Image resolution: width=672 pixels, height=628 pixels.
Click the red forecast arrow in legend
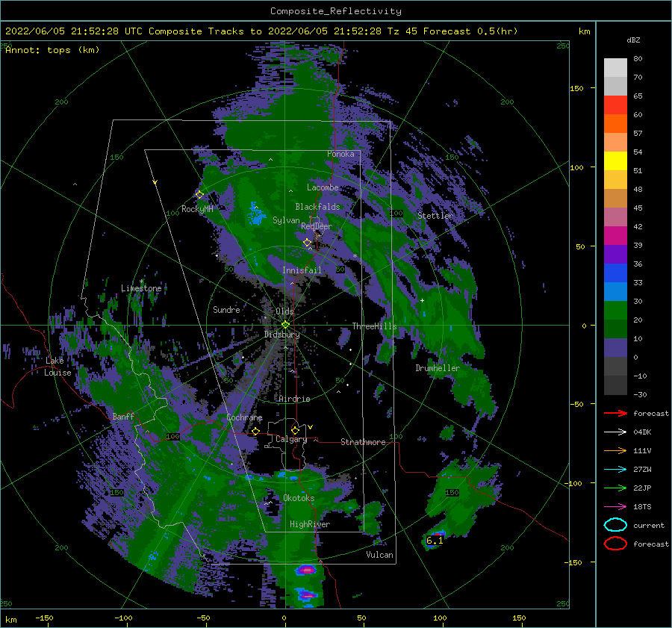coord(615,413)
